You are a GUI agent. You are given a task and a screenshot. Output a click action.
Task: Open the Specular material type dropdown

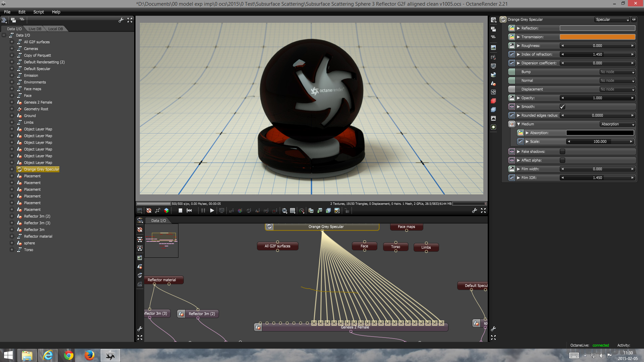coord(612,19)
